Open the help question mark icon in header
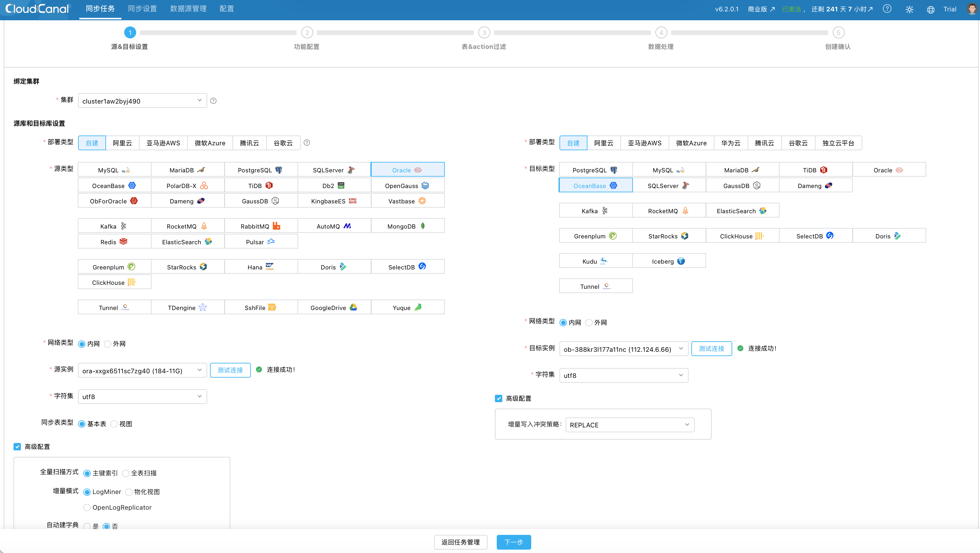Image resolution: width=980 pixels, height=553 pixels. (887, 9)
